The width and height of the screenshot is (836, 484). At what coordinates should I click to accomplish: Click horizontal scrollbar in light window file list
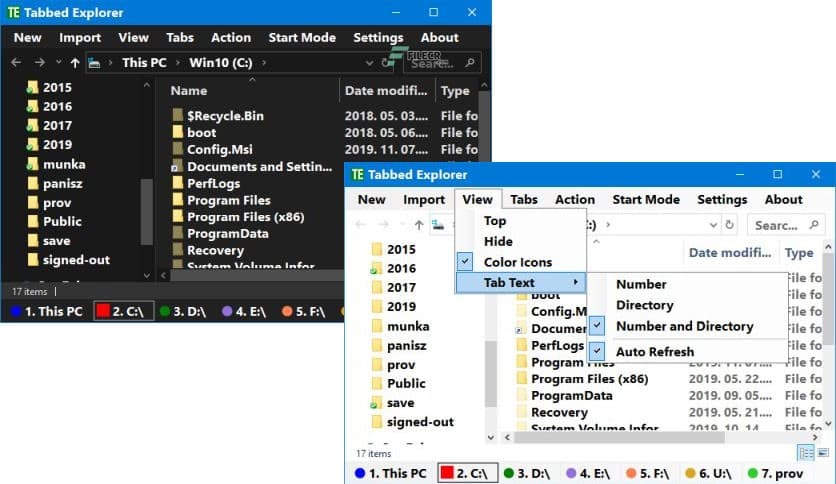[618, 437]
